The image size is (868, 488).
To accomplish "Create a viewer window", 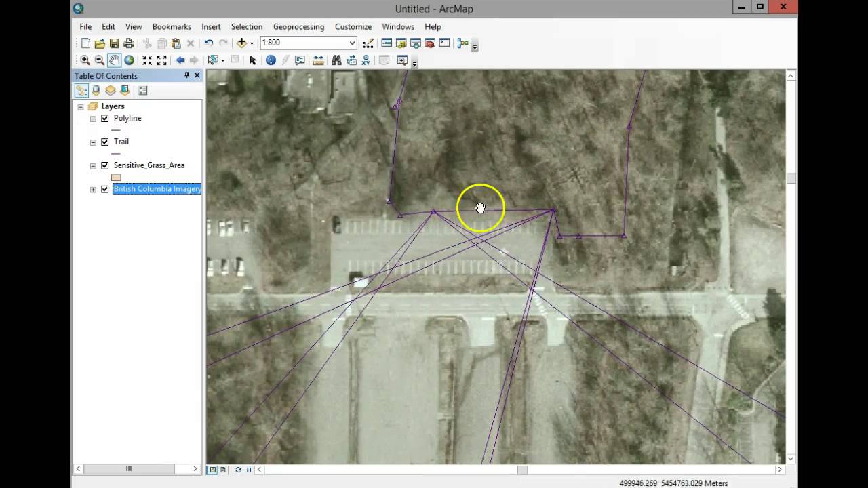I will pos(402,60).
